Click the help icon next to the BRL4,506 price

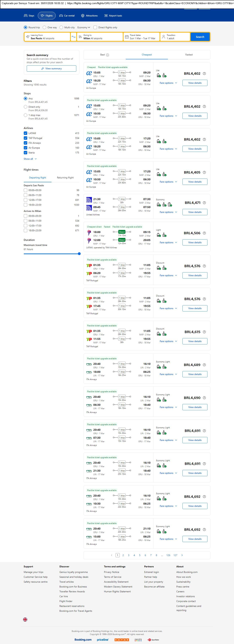(x=204, y=233)
